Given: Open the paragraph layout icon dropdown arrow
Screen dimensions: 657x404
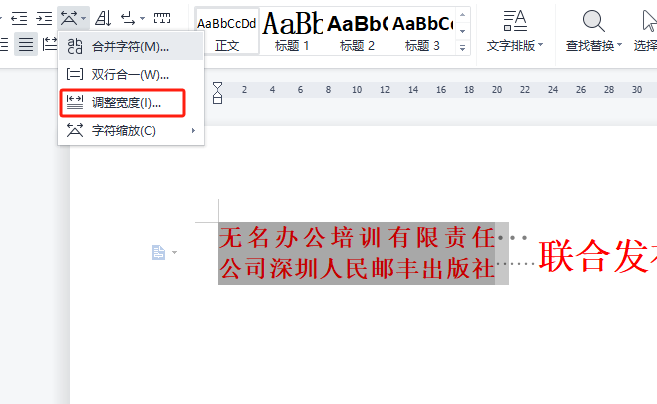Looking at the screenshot, I should 174,252.
